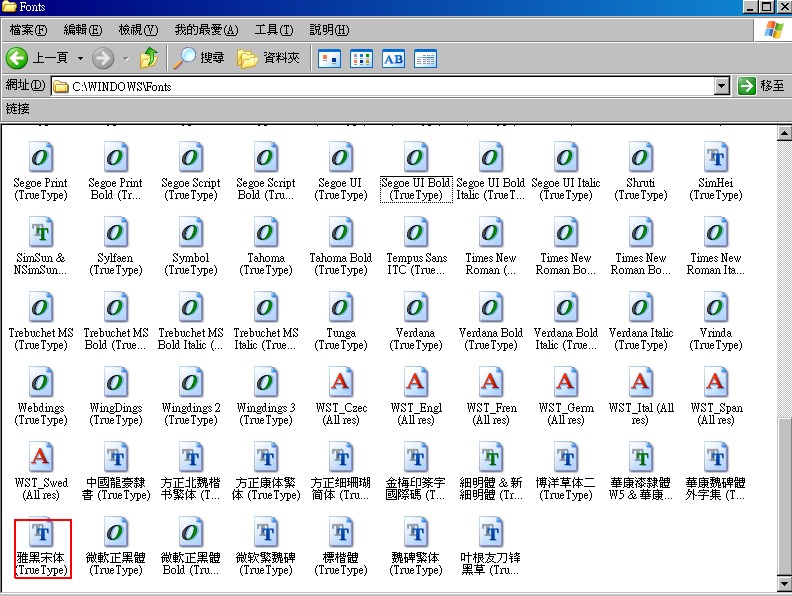This screenshot has width=792, height=596.
Task: Show fonts by similarity (AB icon)
Action: (x=393, y=59)
